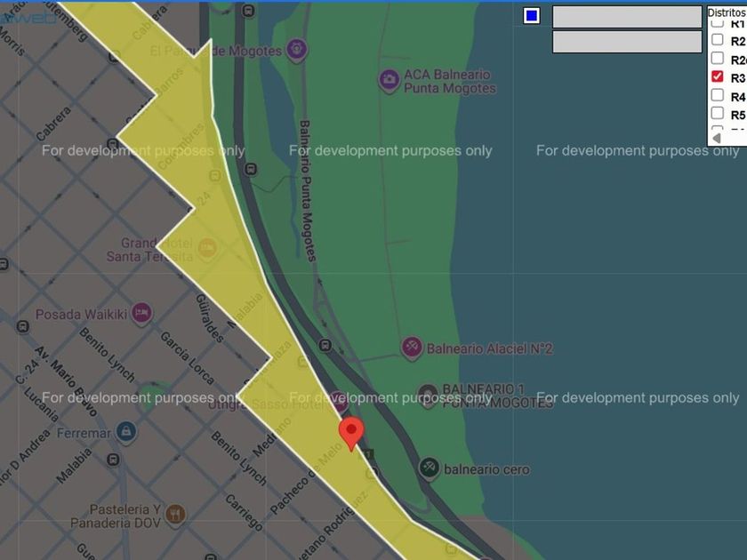Click the Av. Mario Bravo street label
This screenshot has width=747, height=560.
(x=66, y=381)
